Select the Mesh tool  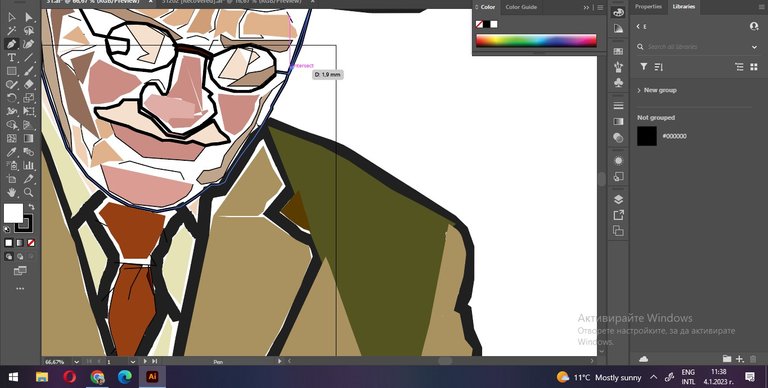pyautogui.click(x=12, y=139)
